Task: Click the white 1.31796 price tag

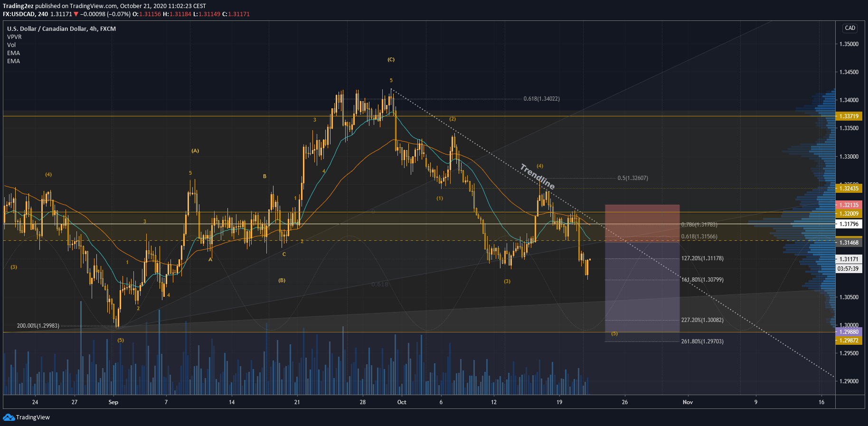Action: tap(849, 224)
